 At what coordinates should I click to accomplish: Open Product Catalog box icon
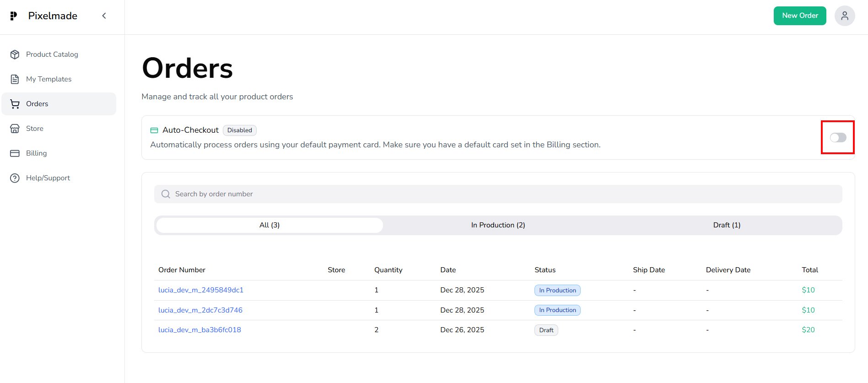pyautogui.click(x=15, y=54)
